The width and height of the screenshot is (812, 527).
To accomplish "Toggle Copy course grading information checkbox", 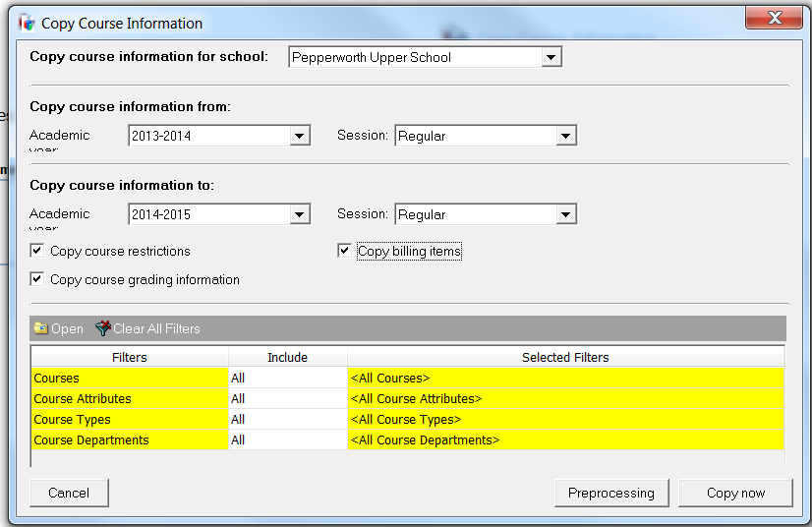I will pyautogui.click(x=36, y=279).
